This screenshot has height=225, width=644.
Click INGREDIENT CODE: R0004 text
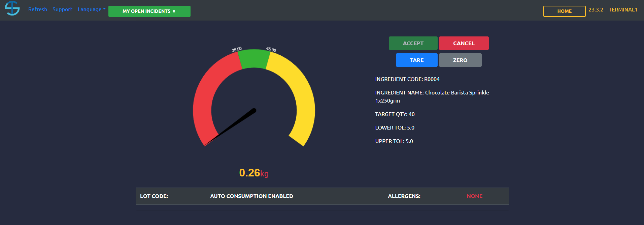click(x=407, y=79)
